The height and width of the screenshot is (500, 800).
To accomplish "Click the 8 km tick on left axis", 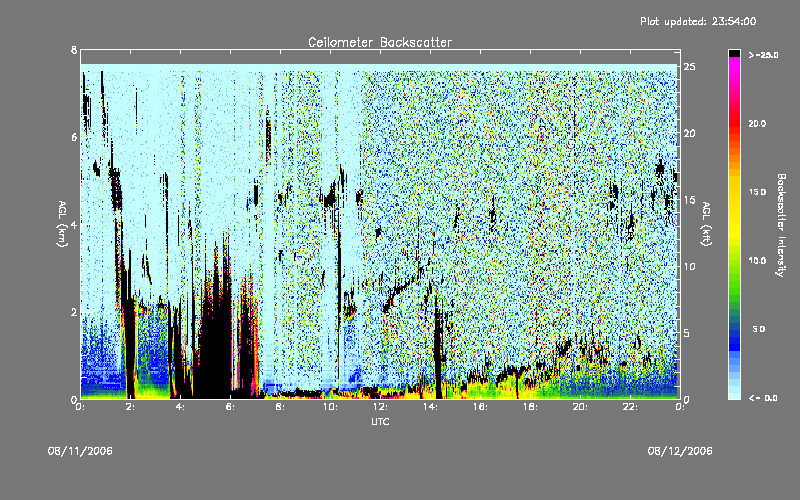I will (x=74, y=50).
